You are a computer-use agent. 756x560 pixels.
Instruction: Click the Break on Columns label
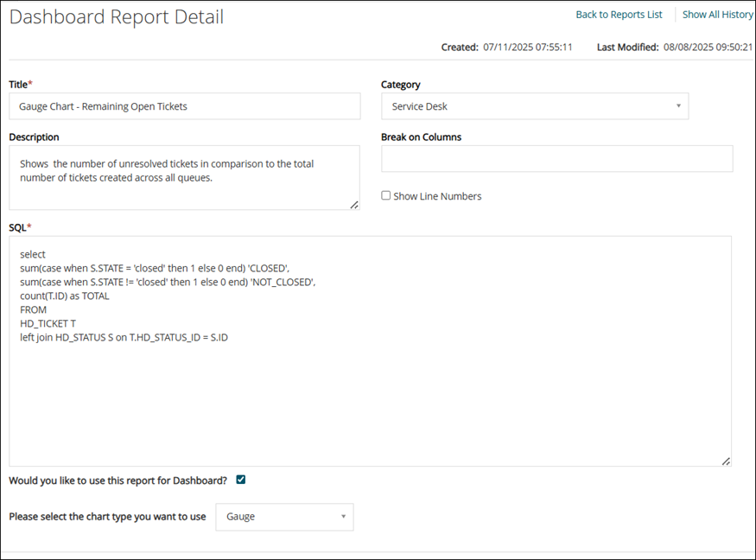point(421,137)
